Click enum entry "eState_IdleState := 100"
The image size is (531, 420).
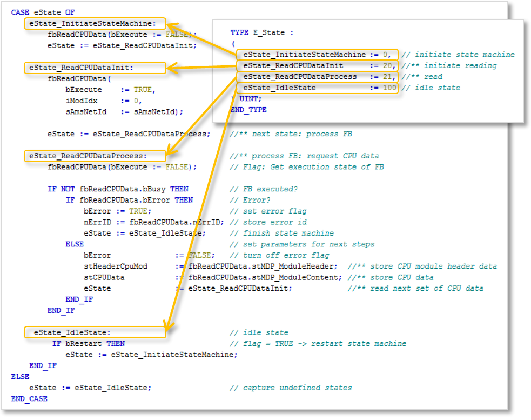(317, 88)
